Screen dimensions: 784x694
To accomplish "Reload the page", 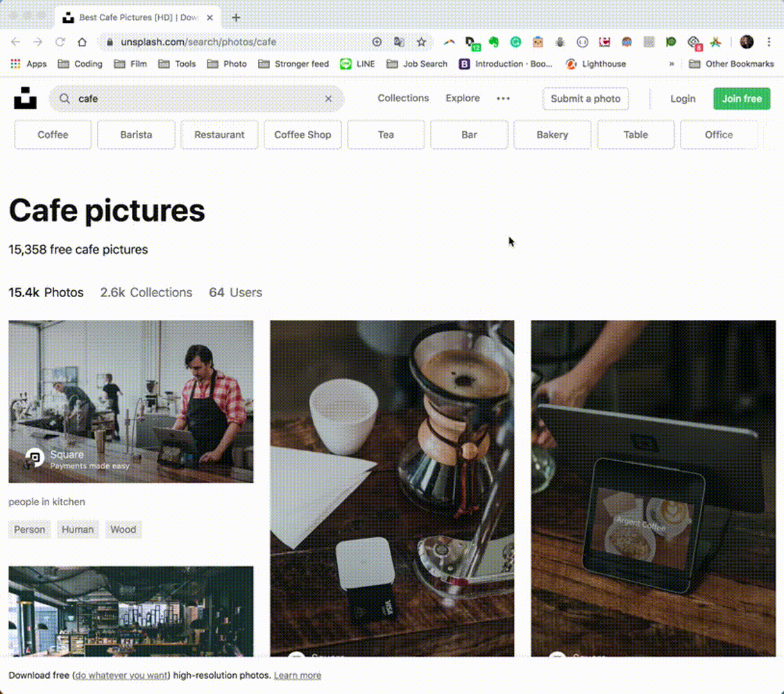I will coord(60,42).
